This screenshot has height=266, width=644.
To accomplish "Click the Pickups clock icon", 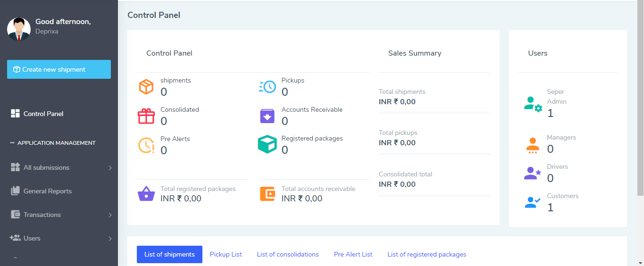I will (x=268, y=87).
